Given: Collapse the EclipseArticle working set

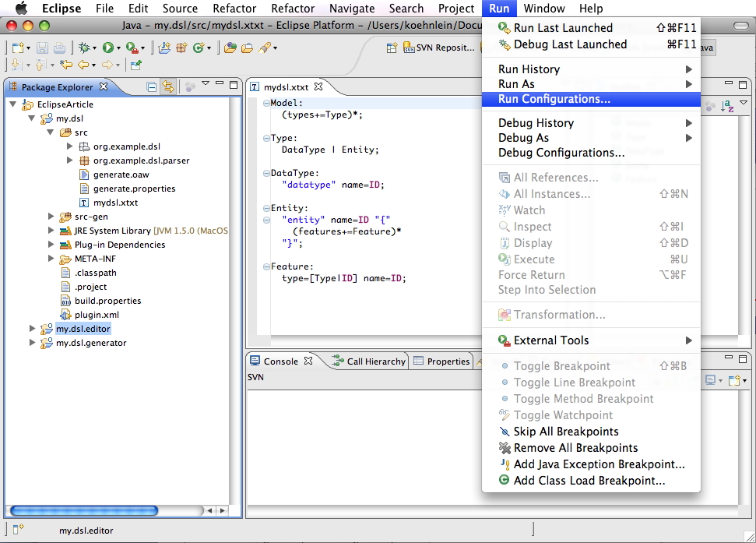Looking at the screenshot, I should 13,104.
